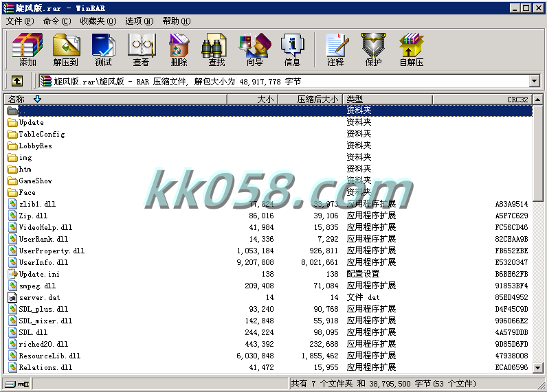This screenshot has width=547, height=392.
Task: Click the Update.ini file icon
Action: pos(12,274)
